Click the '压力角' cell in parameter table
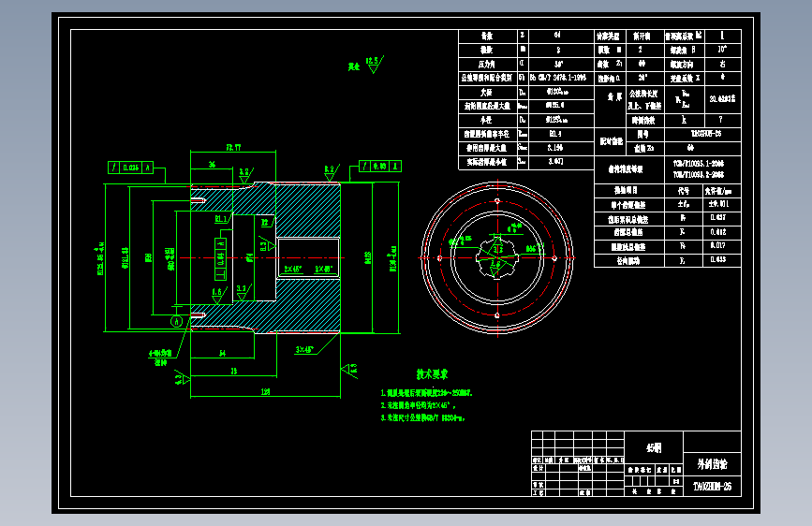The height and width of the screenshot is (526, 812). (488, 65)
